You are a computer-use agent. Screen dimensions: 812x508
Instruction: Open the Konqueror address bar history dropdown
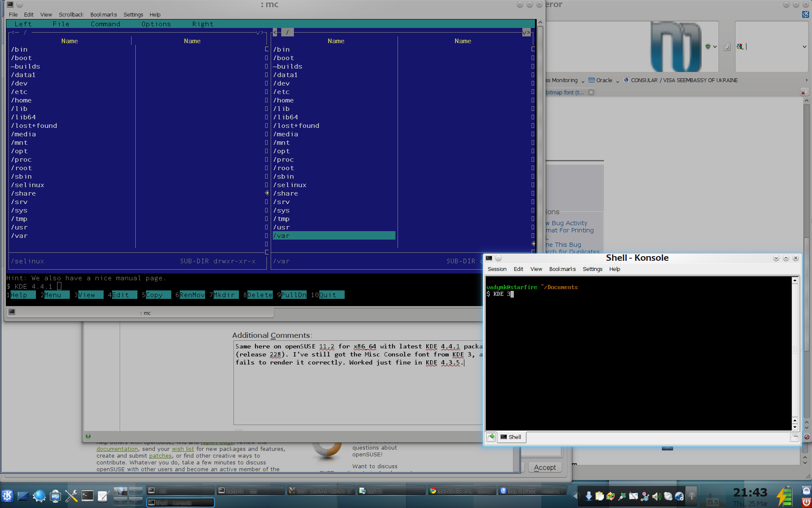pyautogui.click(x=715, y=47)
